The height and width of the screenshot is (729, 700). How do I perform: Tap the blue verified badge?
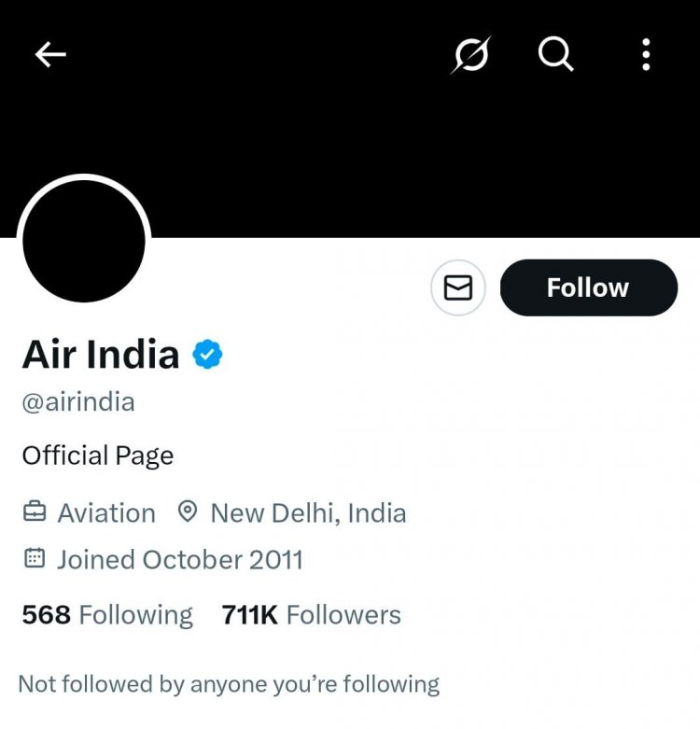(206, 355)
